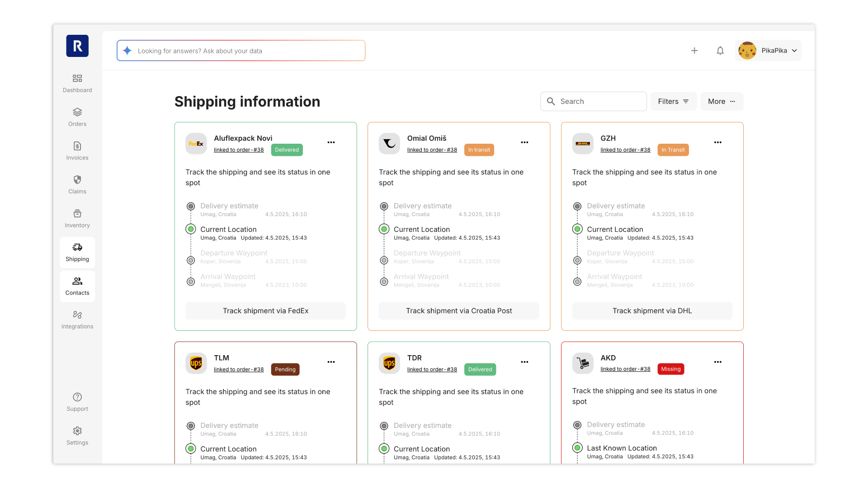
Task: Click the UPS logo on TDR card
Action: click(x=389, y=363)
